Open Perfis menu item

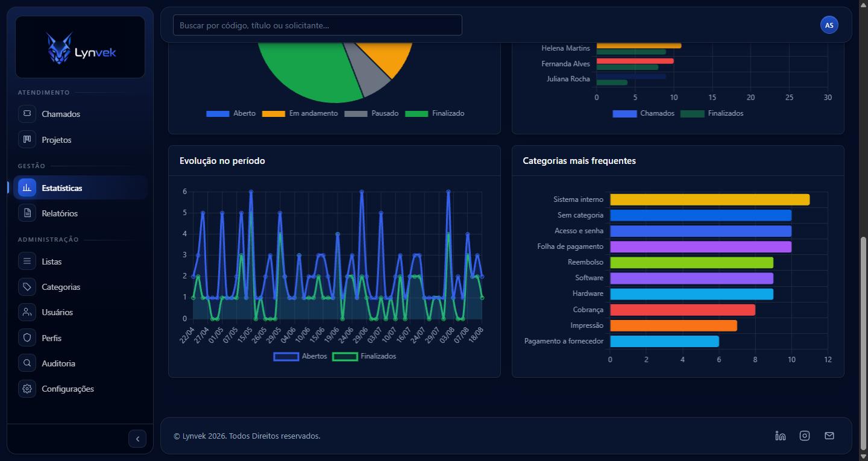pos(80,338)
